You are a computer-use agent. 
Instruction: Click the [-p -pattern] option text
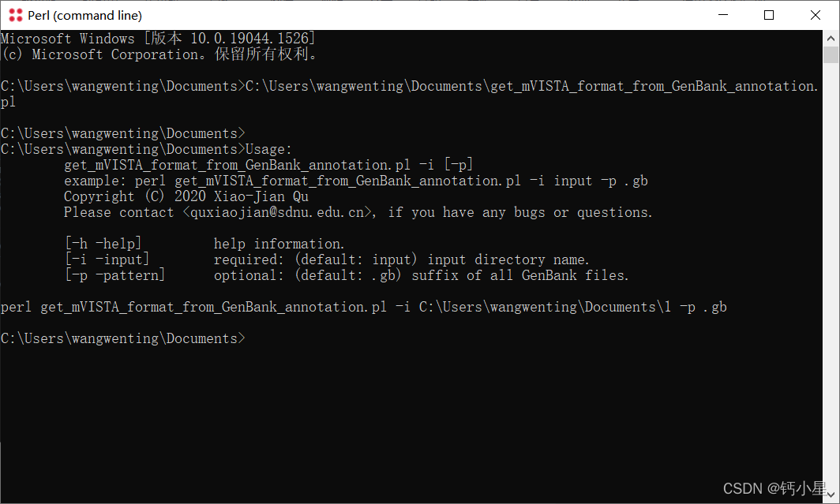[114, 275]
